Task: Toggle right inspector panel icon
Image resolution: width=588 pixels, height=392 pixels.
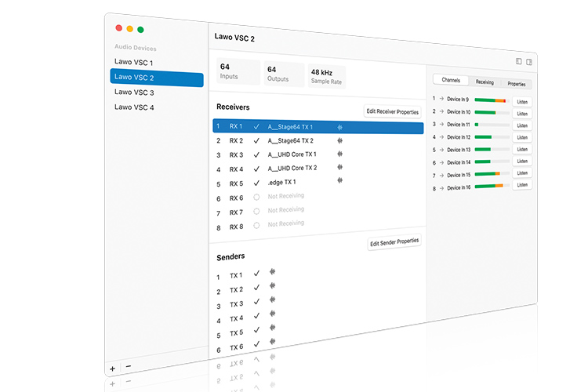Action: coord(529,62)
